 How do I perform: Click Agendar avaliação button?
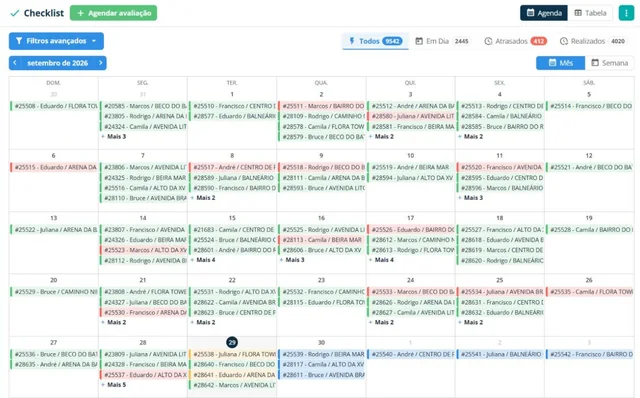pyautogui.click(x=113, y=13)
